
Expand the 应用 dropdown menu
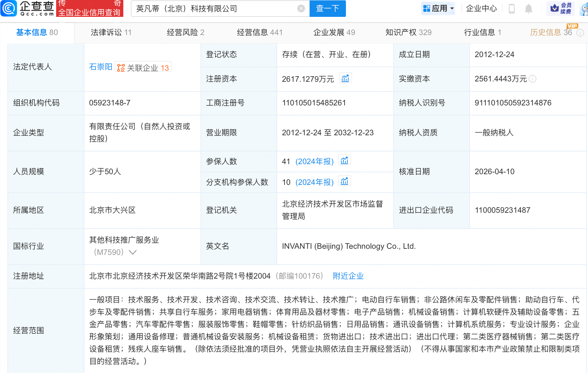tap(438, 9)
